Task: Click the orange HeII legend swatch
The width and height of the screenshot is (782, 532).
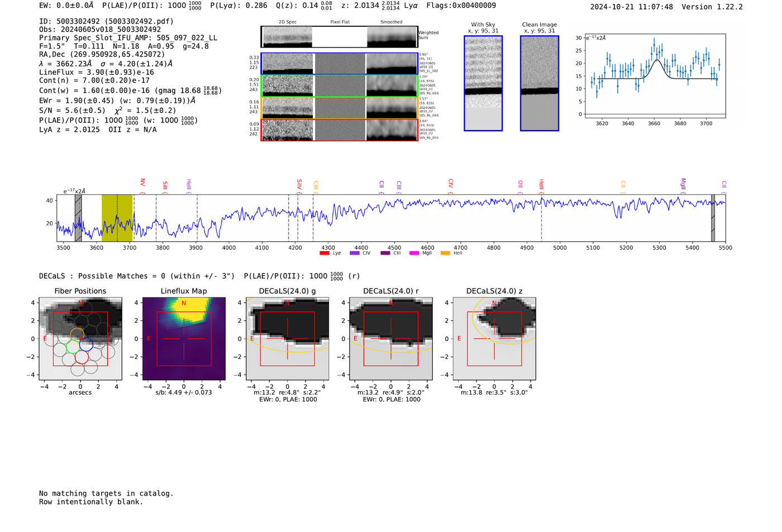Action: (445, 253)
